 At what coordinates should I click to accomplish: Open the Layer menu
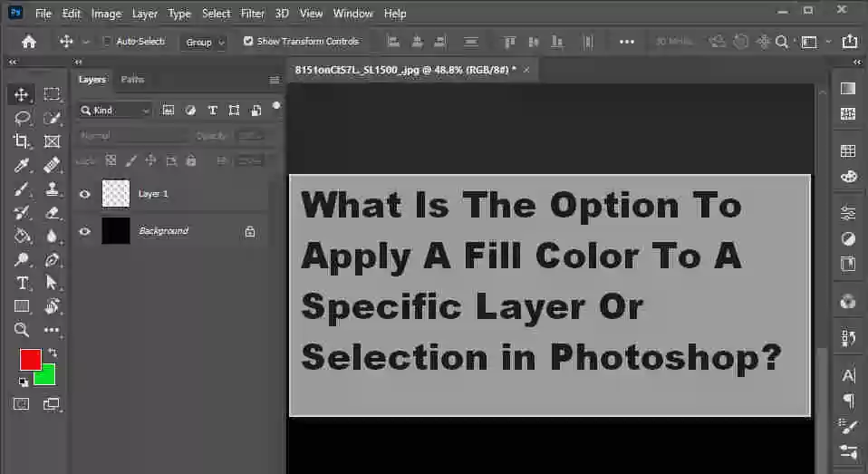(x=144, y=14)
